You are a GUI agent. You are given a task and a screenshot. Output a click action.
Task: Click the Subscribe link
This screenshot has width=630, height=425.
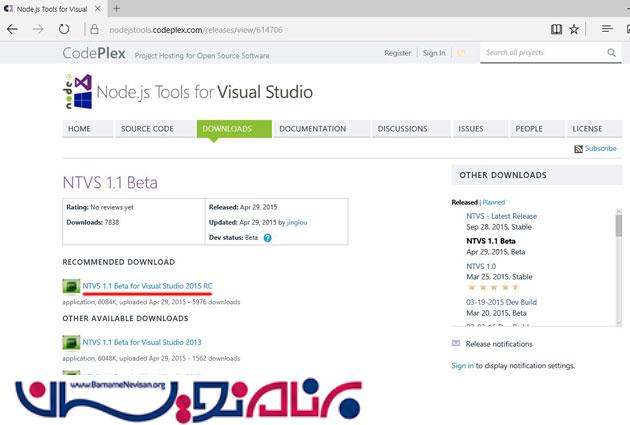[601, 149]
